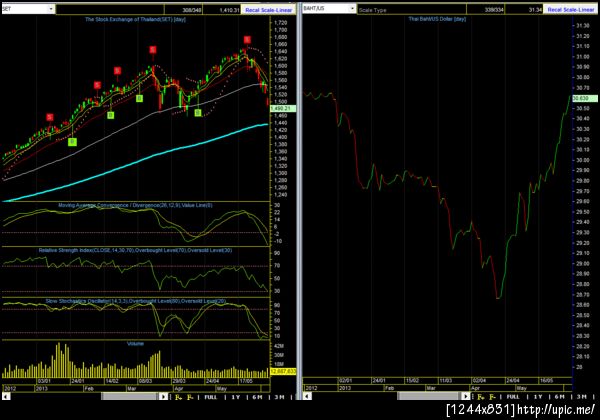Click the 31.34 value field
This screenshot has height=420, width=600.
(524, 10)
